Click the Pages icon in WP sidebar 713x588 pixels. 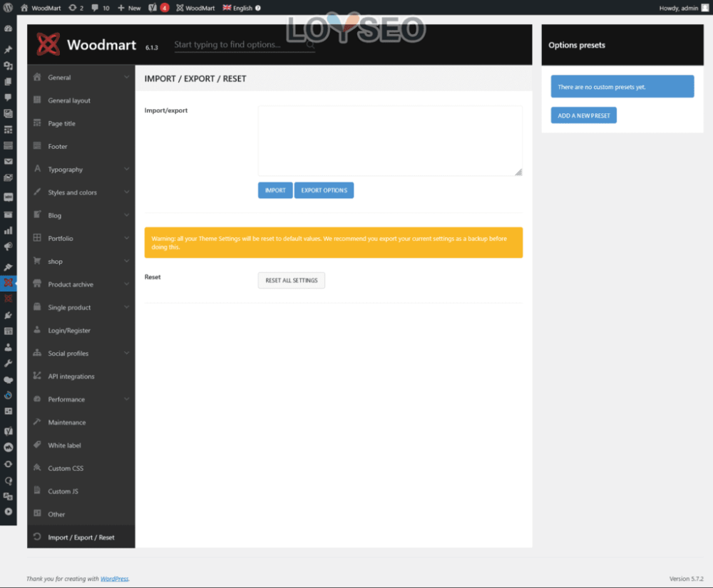(8, 82)
